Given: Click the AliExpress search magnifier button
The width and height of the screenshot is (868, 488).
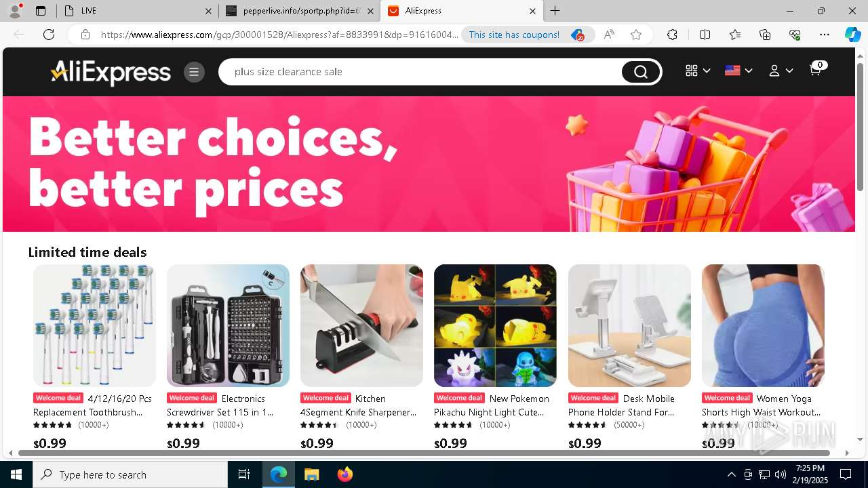Looking at the screenshot, I should pyautogui.click(x=641, y=72).
